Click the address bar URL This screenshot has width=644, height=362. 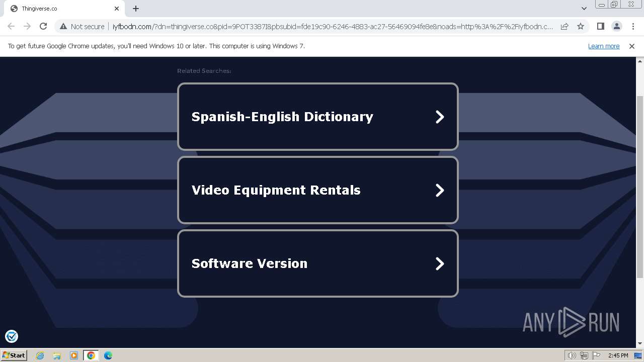click(x=332, y=26)
